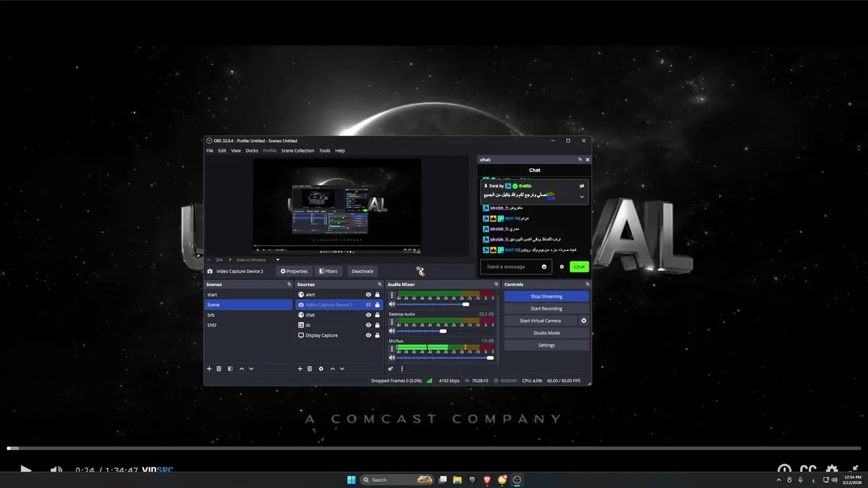The image size is (868, 488).
Task: Adjust the Desktop Audio volume slider
Action: point(445,331)
